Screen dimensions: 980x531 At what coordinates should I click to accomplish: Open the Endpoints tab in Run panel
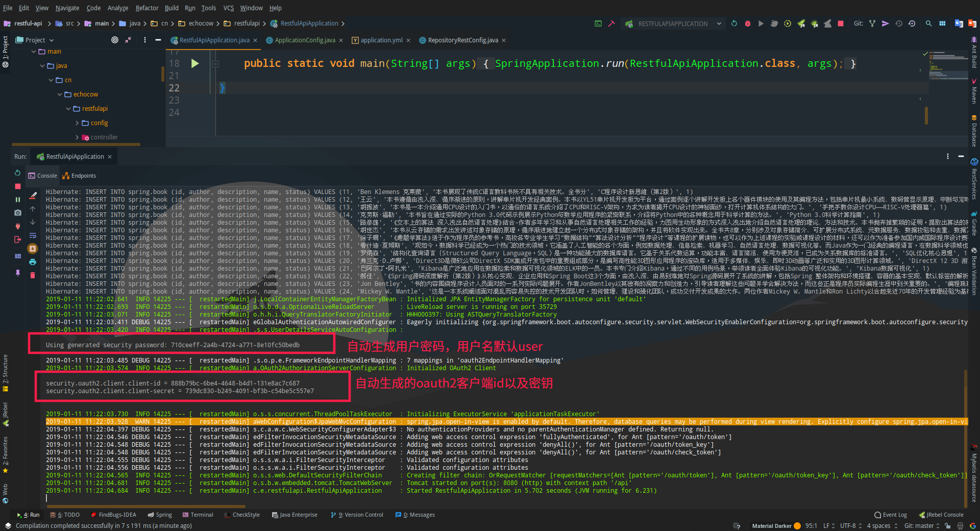tap(79, 176)
